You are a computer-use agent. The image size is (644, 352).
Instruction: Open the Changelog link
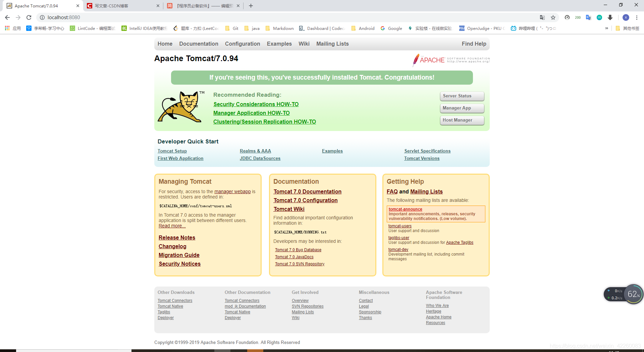click(x=172, y=246)
